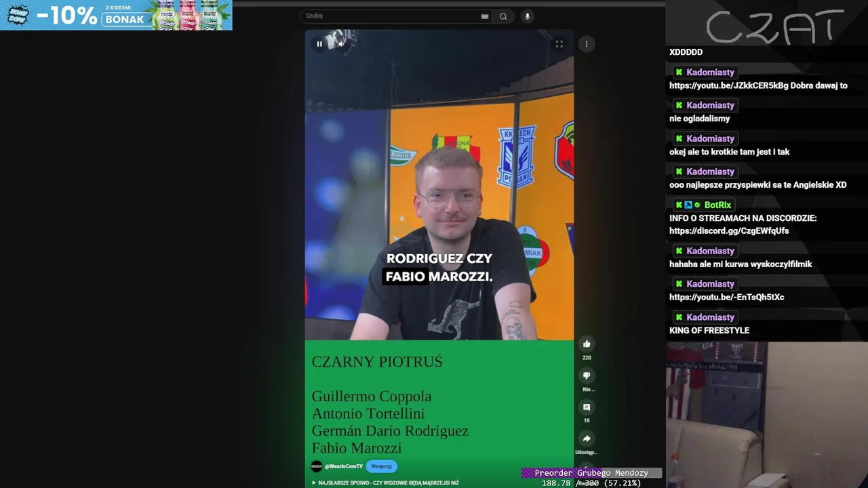
Task: Click the Wesprzyj button
Action: [382, 466]
